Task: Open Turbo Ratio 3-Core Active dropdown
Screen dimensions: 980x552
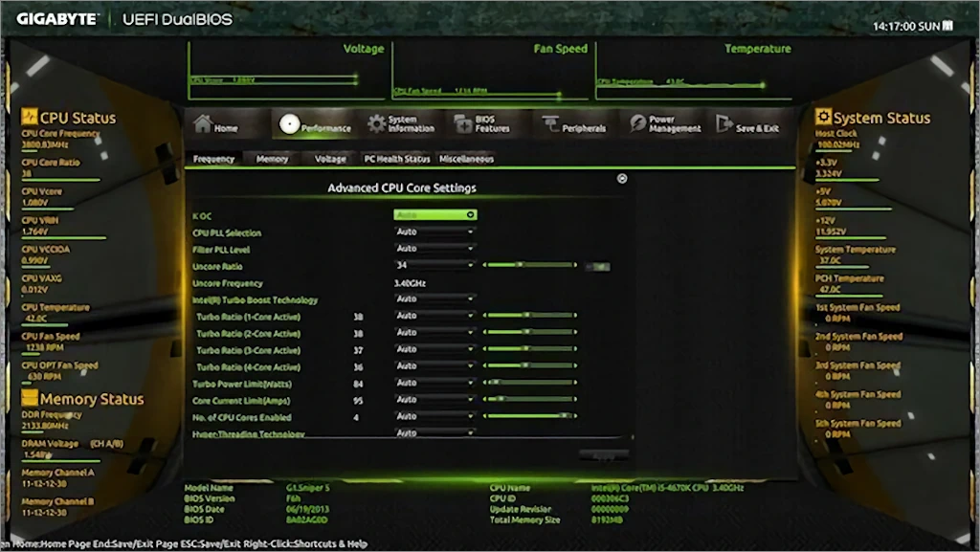Action: [435, 350]
